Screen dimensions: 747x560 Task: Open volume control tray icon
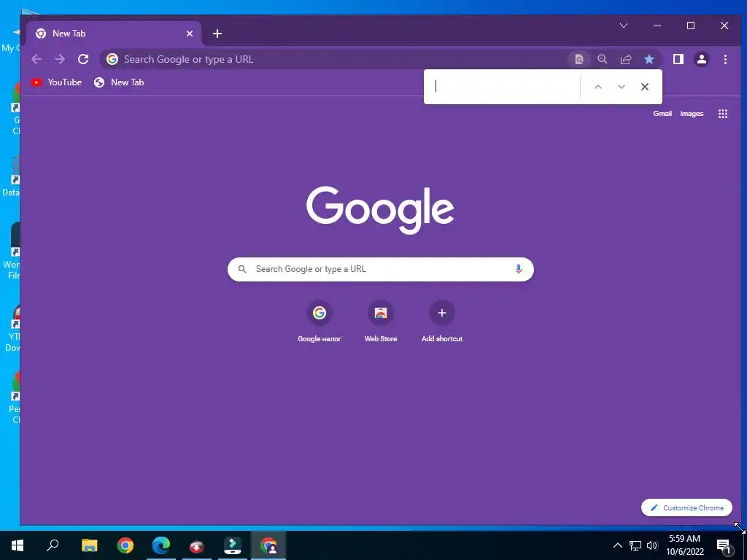click(652, 545)
